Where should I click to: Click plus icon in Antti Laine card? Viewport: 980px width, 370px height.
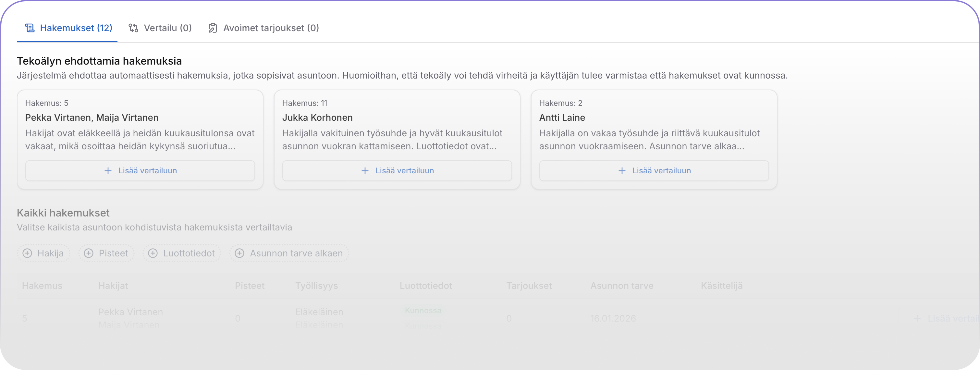pos(622,171)
